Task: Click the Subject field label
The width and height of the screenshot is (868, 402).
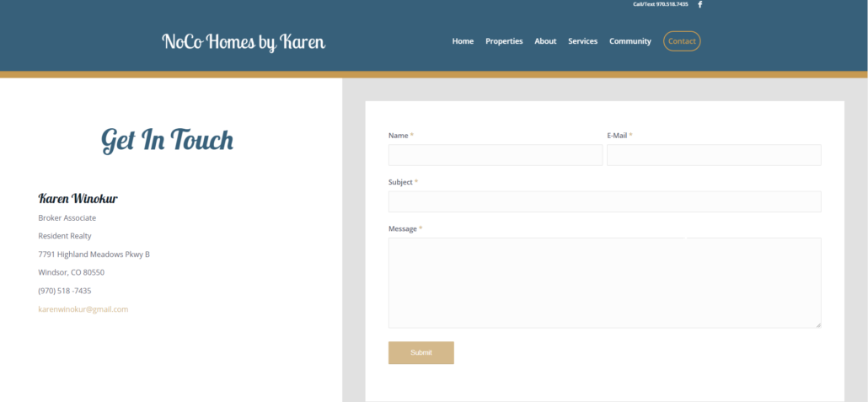Action: (401, 182)
